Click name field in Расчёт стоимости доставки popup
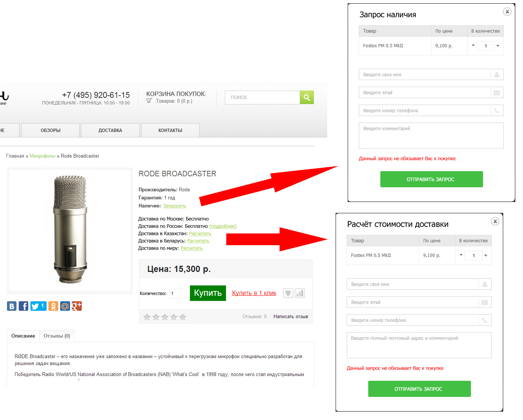The image size is (523, 420). [419, 284]
